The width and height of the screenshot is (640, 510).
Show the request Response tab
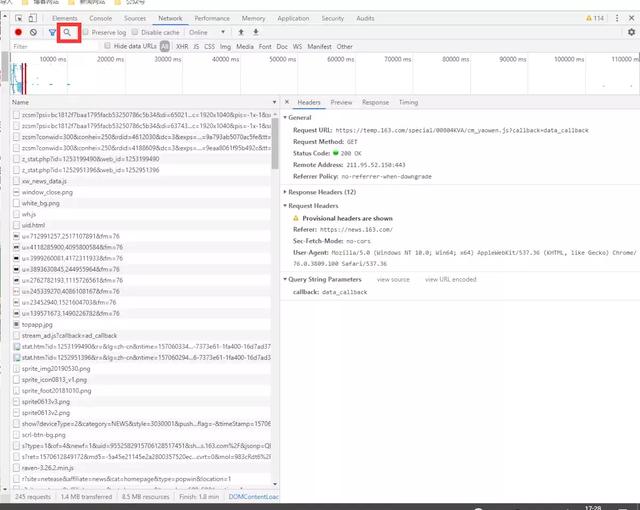pyautogui.click(x=376, y=102)
